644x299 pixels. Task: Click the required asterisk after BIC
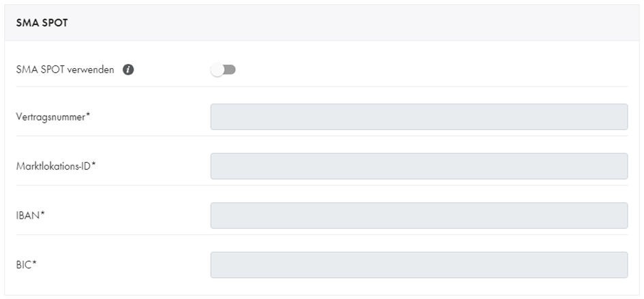tap(34, 264)
